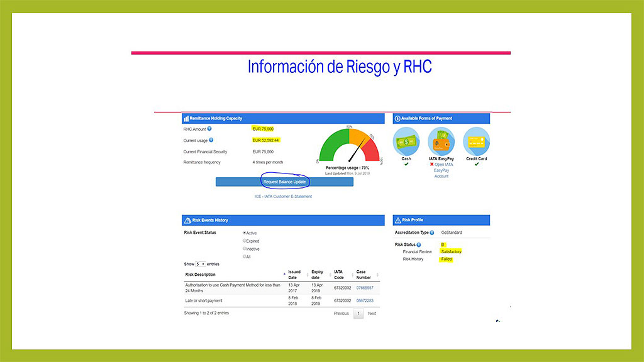Click the highlighted 'Satisfactory' financial review value

point(451,251)
